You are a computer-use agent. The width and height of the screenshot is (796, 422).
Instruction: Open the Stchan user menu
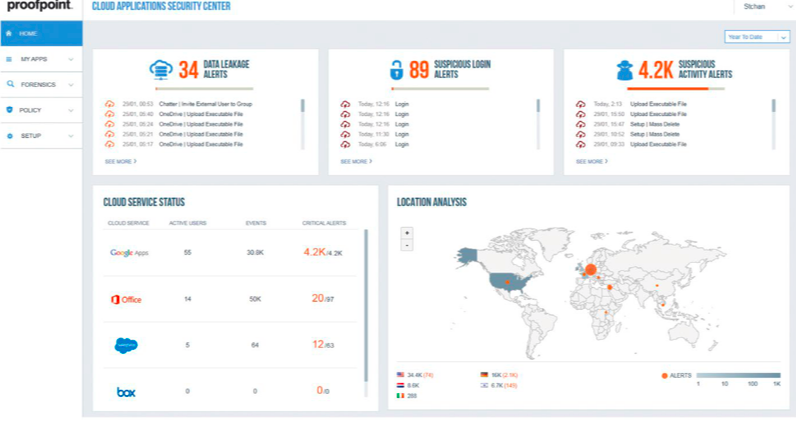tap(760, 7)
